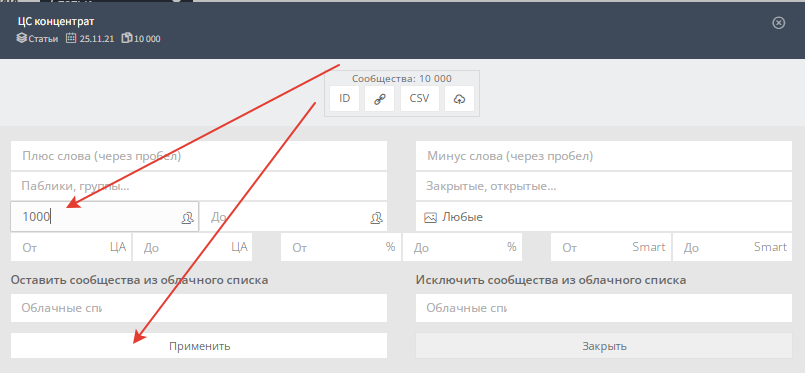805x373 pixels.
Task: Open the Паблики, группы type dropdown
Action: 199,186
